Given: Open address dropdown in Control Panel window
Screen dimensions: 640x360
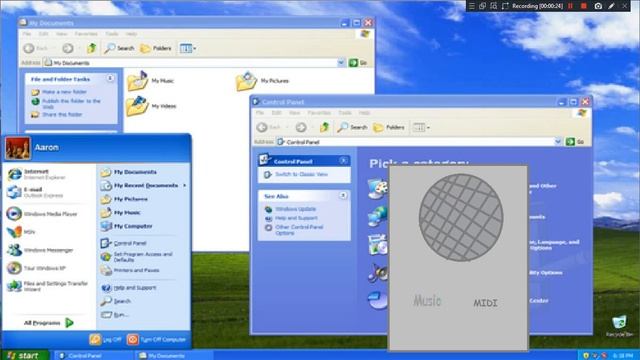Looking at the screenshot, I should point(558,142).
